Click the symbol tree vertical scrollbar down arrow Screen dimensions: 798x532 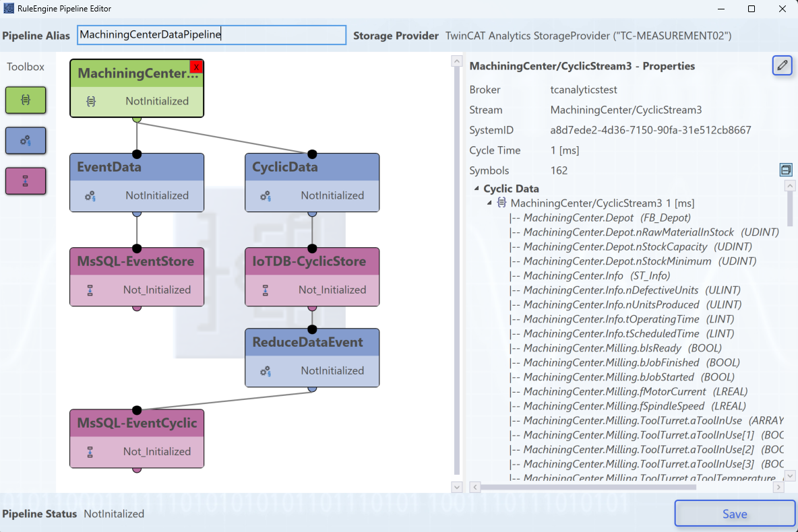790,476
